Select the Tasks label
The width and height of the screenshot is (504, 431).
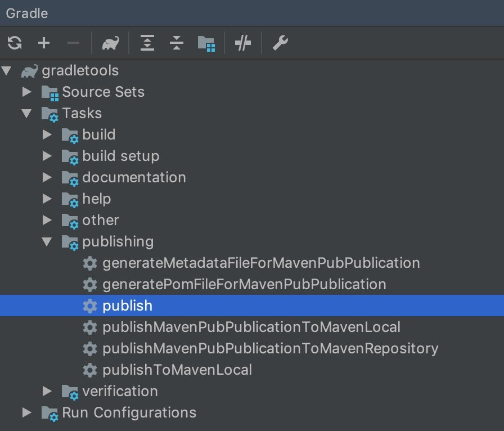tap(82, 113)
